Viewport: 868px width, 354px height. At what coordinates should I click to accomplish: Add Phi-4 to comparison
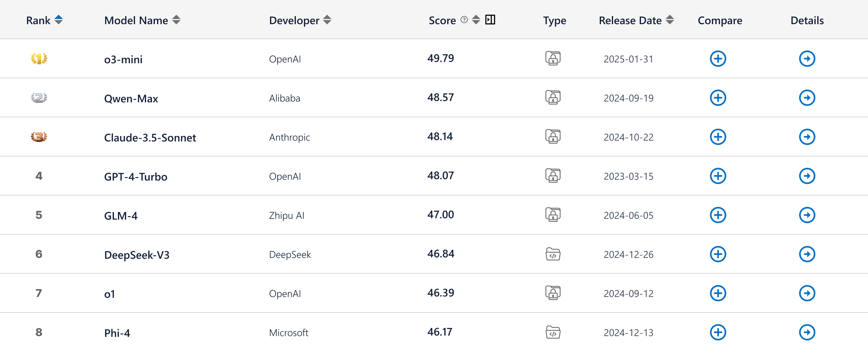pyautogui.click(x=718, y=333)
